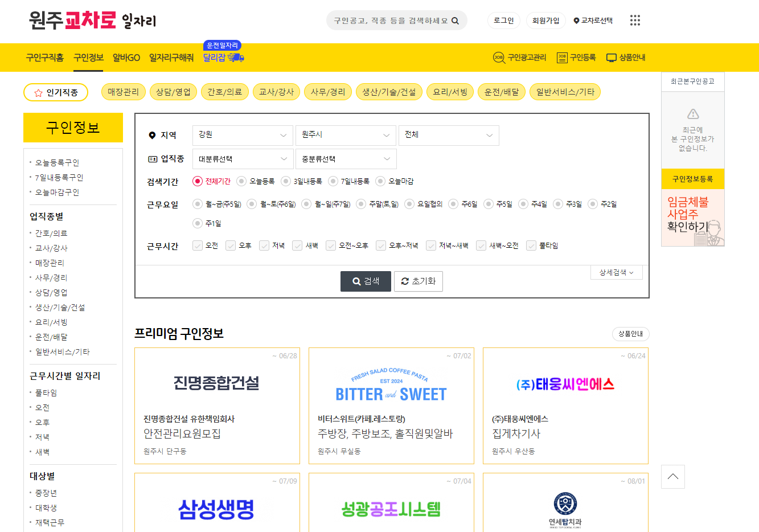Viewport: 759px width, 532px height.
Task: Open 7일내등록구인 in the sidebar
Action: click(59, 178)
